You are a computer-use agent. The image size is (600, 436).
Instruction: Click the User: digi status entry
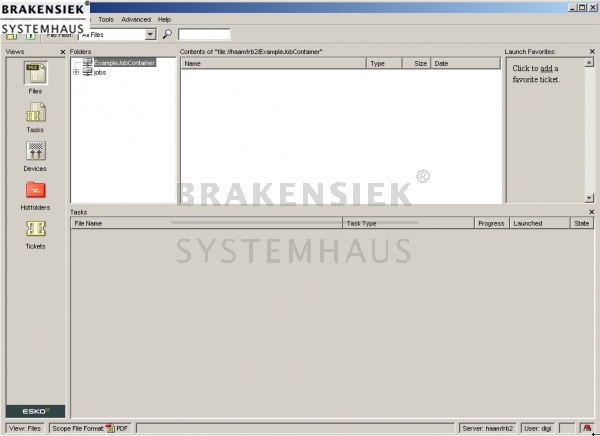[x=538, y=428]
